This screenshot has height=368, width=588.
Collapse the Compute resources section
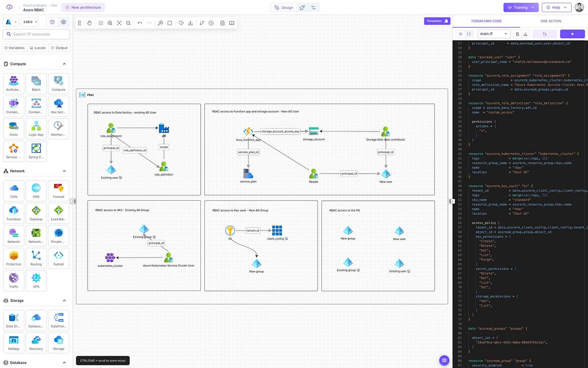pyautogui.click(x=64, y=64)
